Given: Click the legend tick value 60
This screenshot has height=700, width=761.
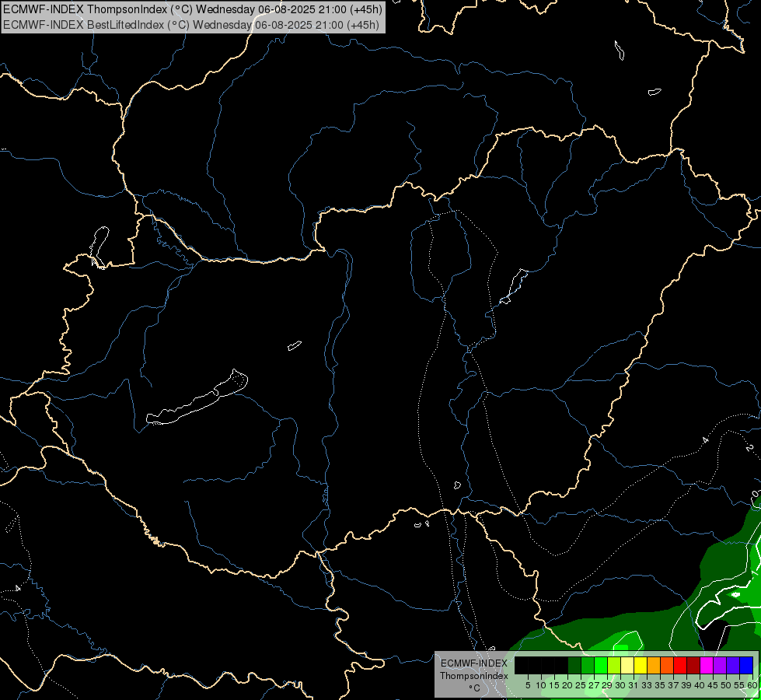Looking at the screenshot, I should pyautogui.click(x=752, y=685).
